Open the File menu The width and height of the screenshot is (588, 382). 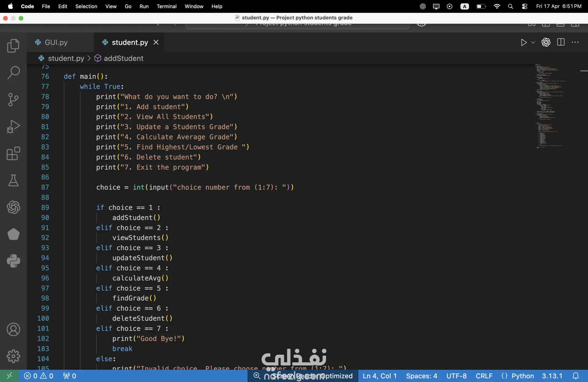[x=46, y=6]
